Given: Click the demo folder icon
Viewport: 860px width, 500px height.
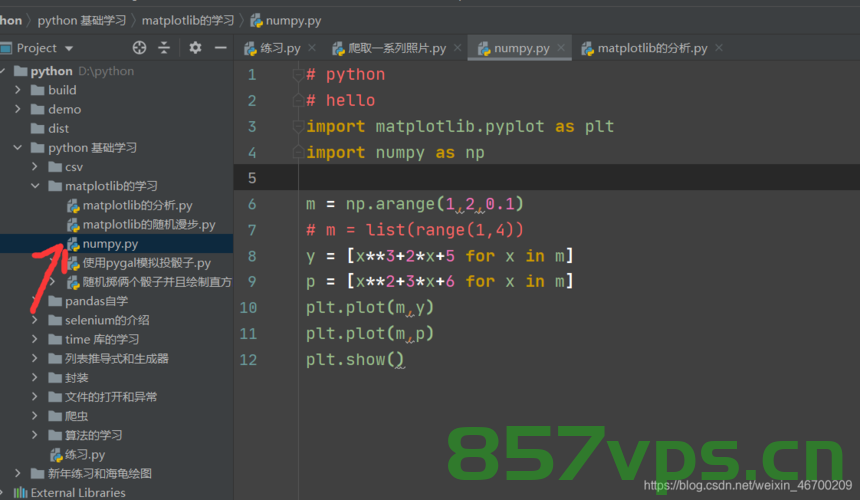Looking at the screenshot, I should (37, 109).
